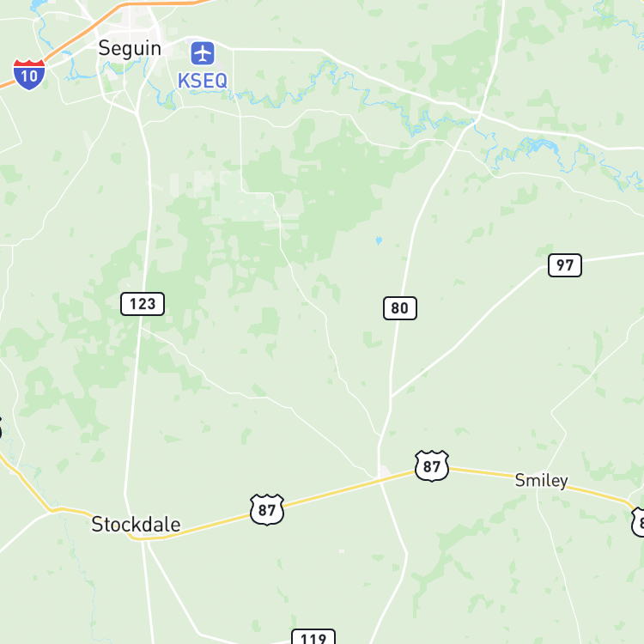This screenshot has width=644, height=644.
Task: Click the Smiley town label
Action: [x=541, y=481]
